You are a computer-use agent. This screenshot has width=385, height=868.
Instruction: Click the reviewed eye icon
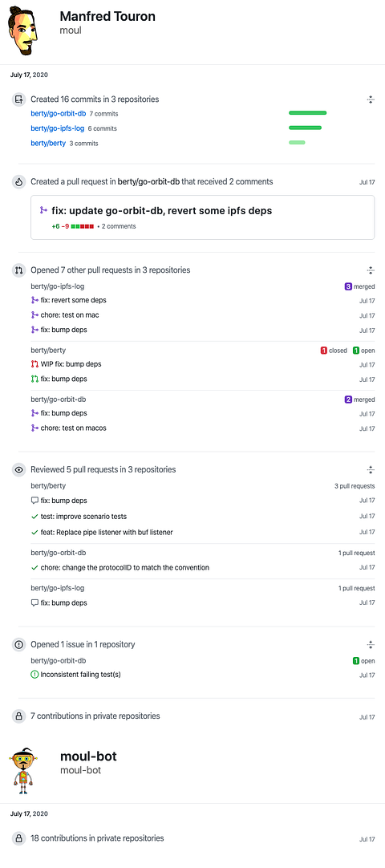point(18,469)
